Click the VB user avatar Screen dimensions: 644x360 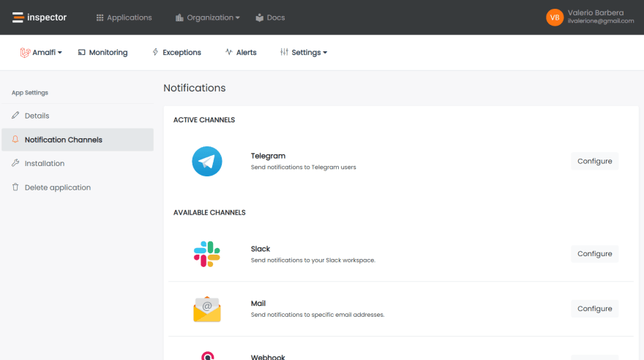tap(555, 18)
